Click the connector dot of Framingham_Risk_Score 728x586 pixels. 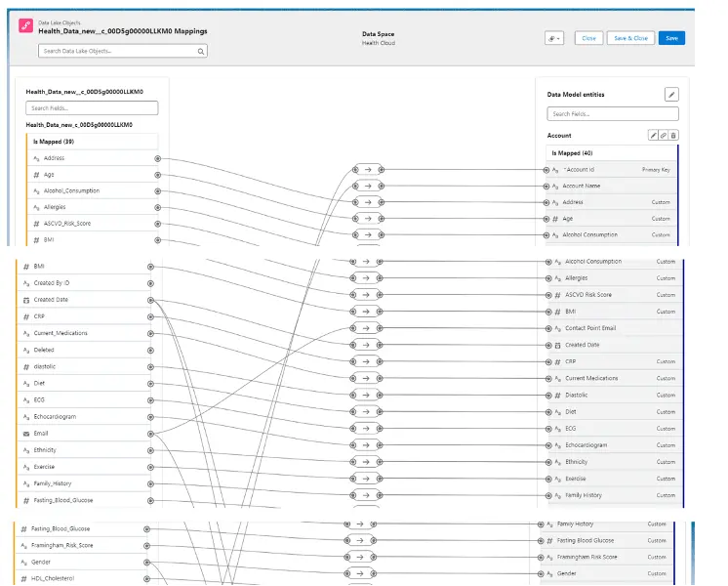click(146, 546)
